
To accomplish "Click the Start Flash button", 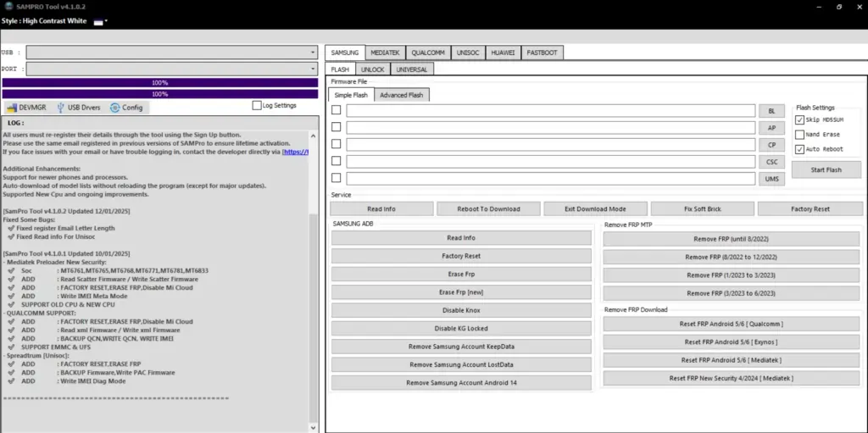I will click(826, 170).
